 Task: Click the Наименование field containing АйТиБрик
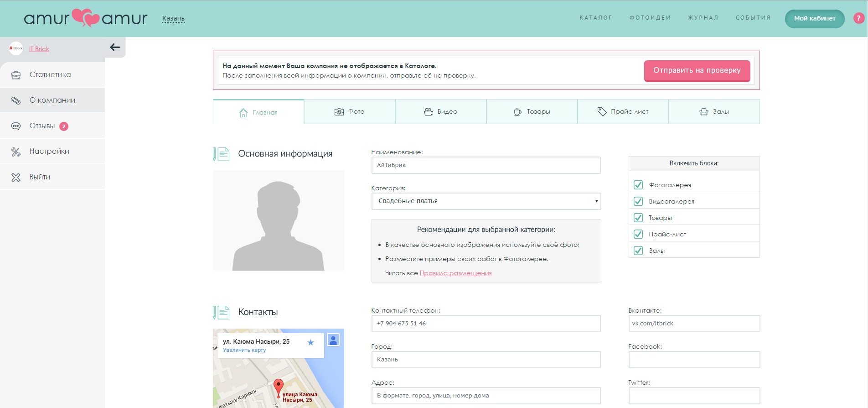coord(486,165)
